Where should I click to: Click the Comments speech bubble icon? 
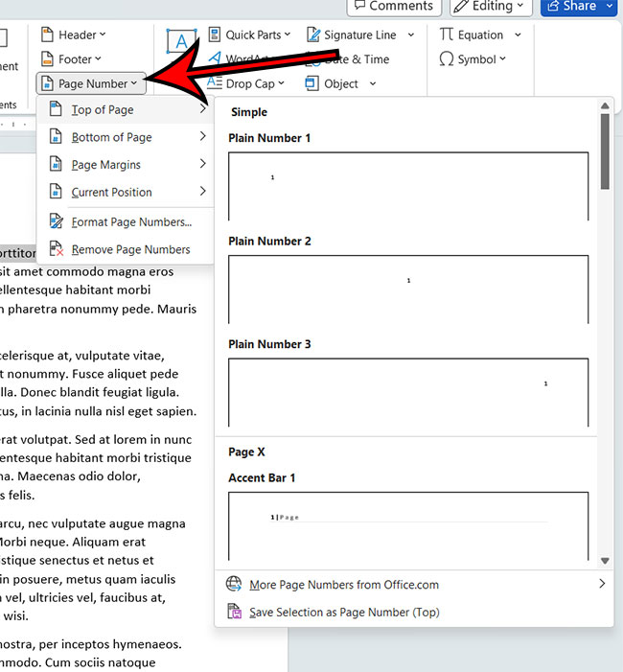pos(360,5)
